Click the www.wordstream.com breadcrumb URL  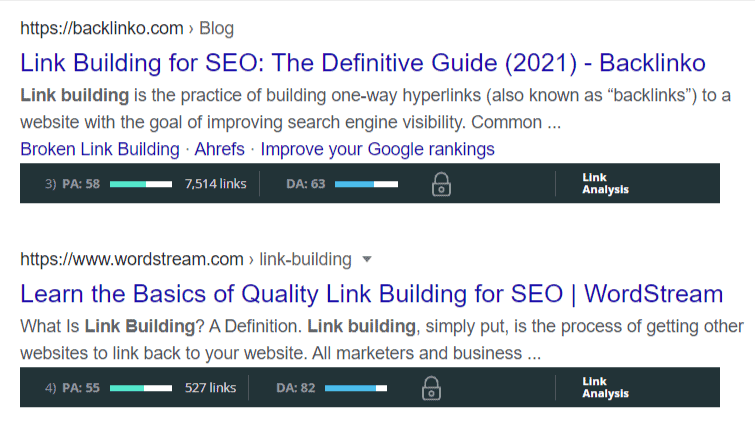coord(131,260)
